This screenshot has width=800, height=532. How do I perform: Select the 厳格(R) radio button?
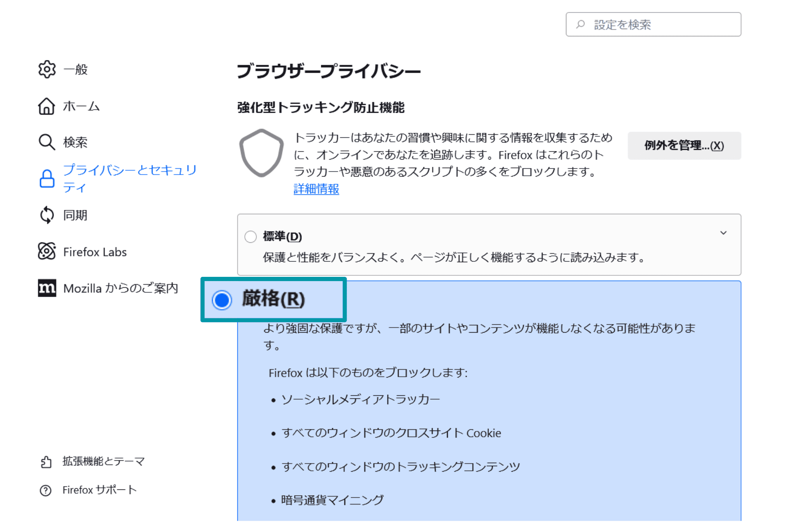click(x=222, y=300)
